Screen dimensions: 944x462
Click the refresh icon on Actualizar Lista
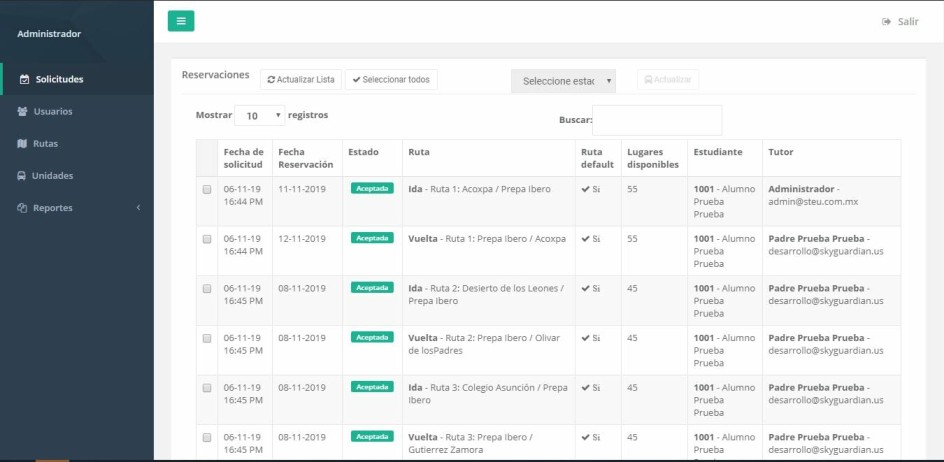pyautogui.click(x=271, y=80)
